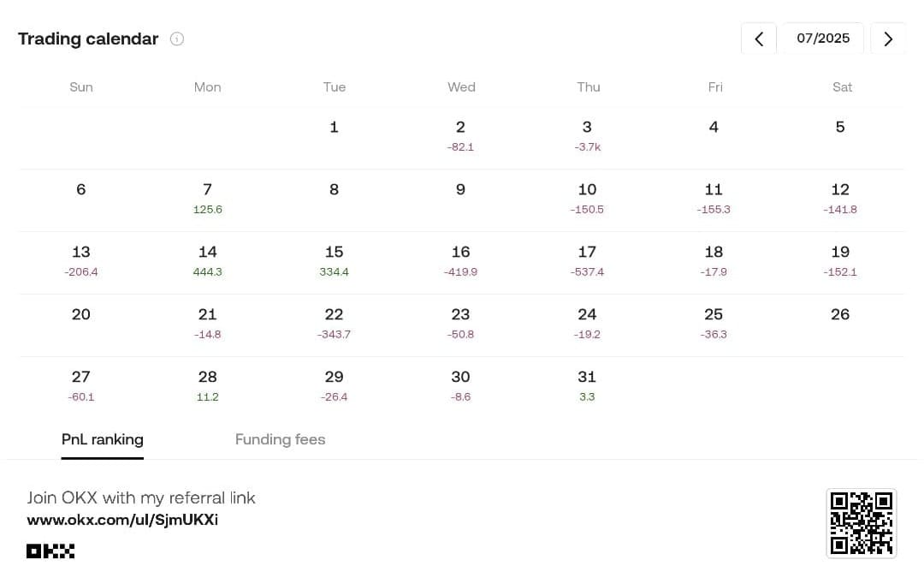Select the PnL ranking tab
924x578 pixels.
tap(103, 439)
